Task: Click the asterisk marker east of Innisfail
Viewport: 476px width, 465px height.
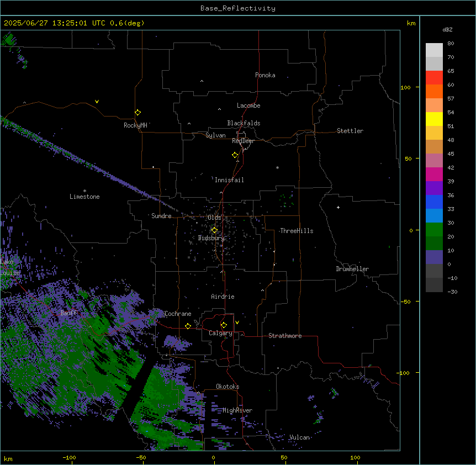Action: click(x=277, y=167)
